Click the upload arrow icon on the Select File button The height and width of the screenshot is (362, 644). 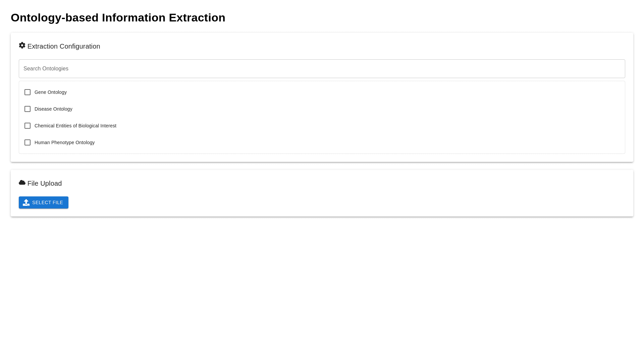[x=26, y=202]
